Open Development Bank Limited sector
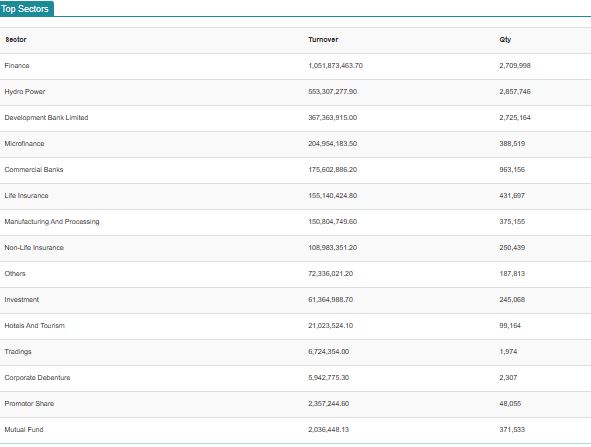 click(x=46, y=118)
